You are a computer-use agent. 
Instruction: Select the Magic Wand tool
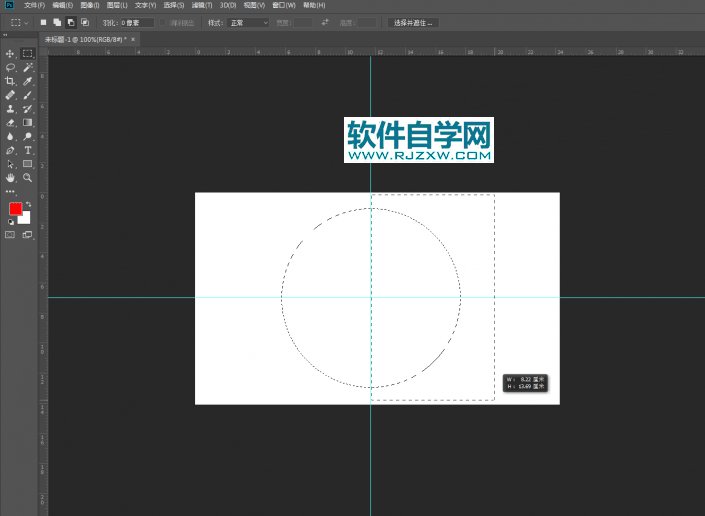point(28,67)
